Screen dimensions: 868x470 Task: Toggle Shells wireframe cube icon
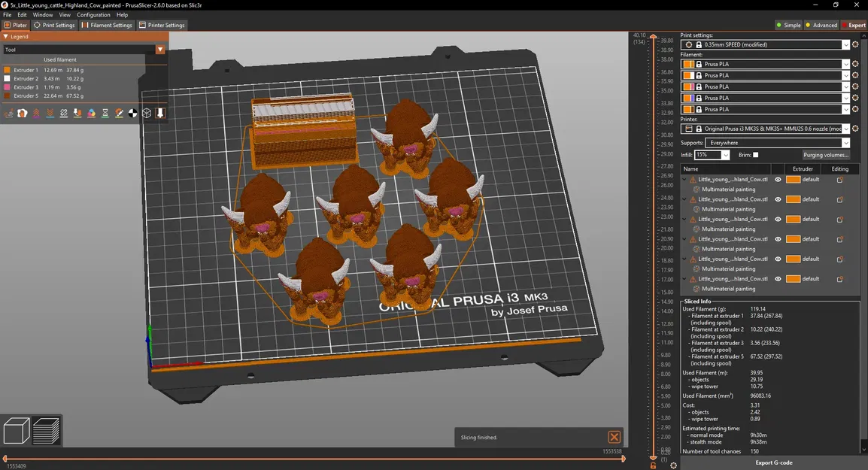pos(147,113)
